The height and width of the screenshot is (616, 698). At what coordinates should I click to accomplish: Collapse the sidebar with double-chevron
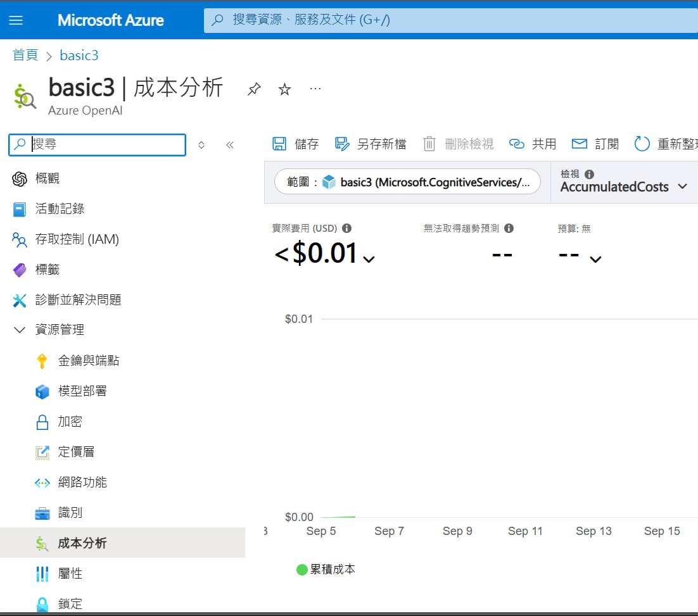pyautogui.click(x=230, y=145)
